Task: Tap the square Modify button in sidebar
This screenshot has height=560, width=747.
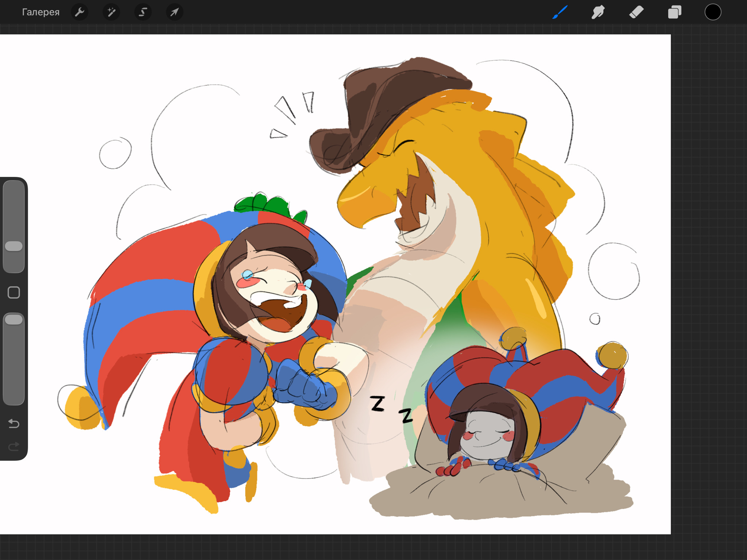Action: pyautogui.click(x=14, y=292)
